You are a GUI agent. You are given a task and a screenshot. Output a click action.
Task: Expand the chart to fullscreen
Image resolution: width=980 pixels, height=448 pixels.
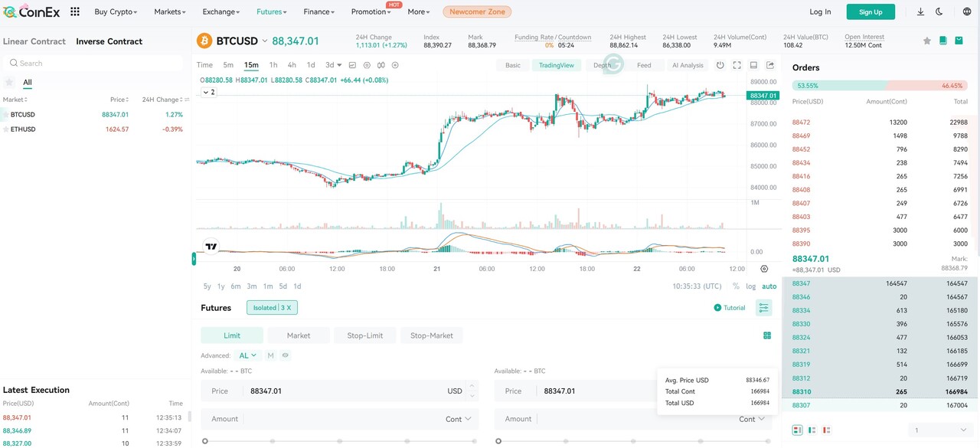point(737,65)
